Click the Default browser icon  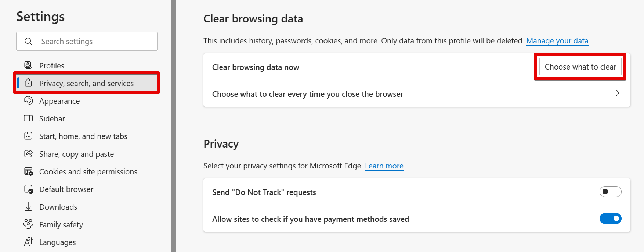coord(28,189)
